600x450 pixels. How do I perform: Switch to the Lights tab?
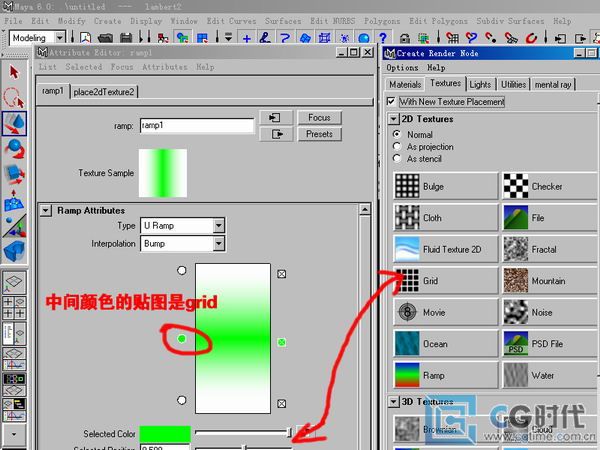480,84
